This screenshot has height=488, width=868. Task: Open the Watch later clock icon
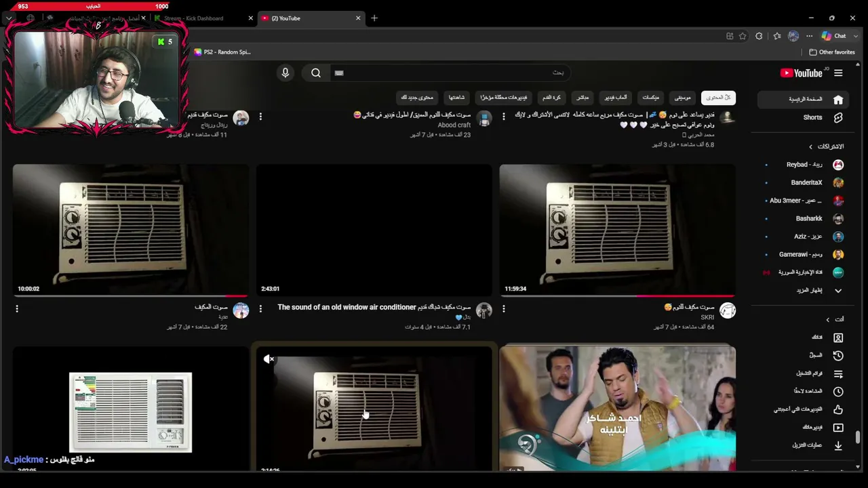[838, 391]
